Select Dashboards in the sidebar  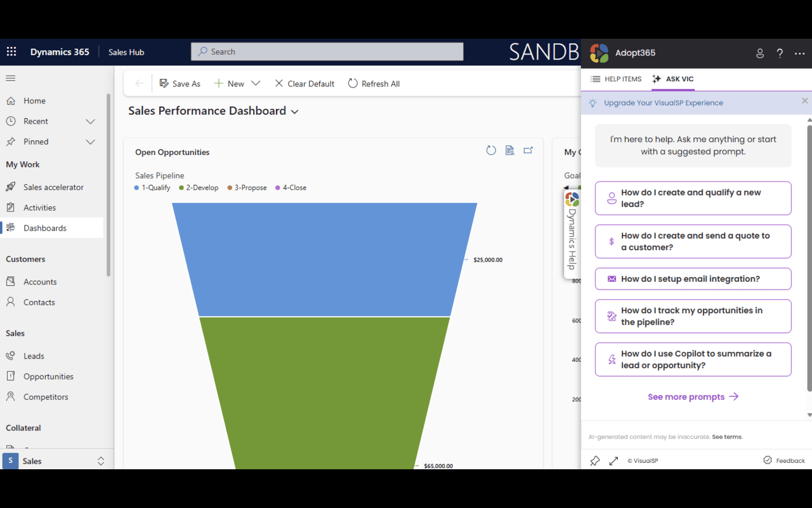pos(52,227)
